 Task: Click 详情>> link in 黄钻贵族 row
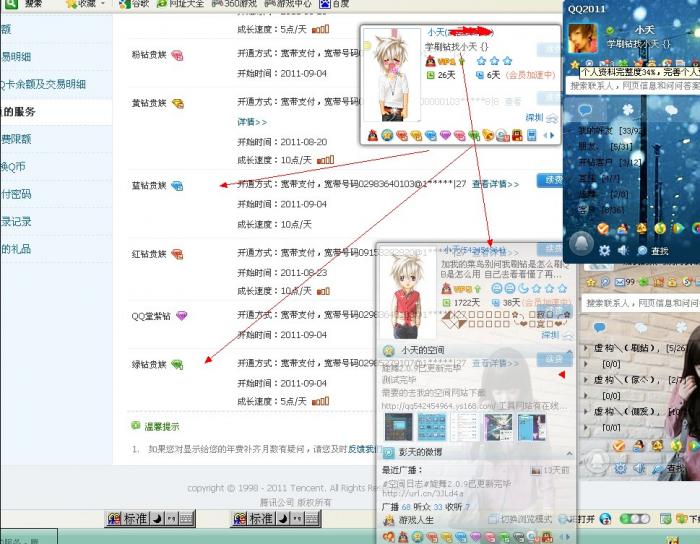(252, 122)
